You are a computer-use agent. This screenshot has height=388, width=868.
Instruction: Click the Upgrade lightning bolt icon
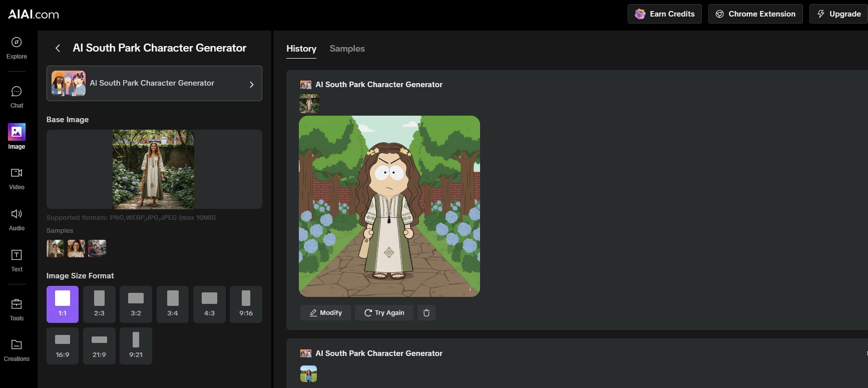tap(821, 14)
